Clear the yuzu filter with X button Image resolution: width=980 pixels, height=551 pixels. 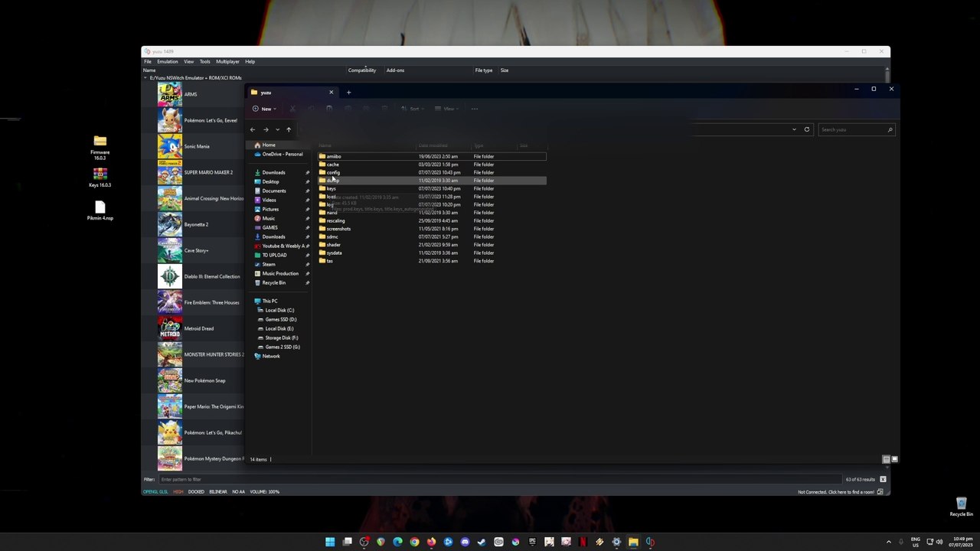pos(883,479)
